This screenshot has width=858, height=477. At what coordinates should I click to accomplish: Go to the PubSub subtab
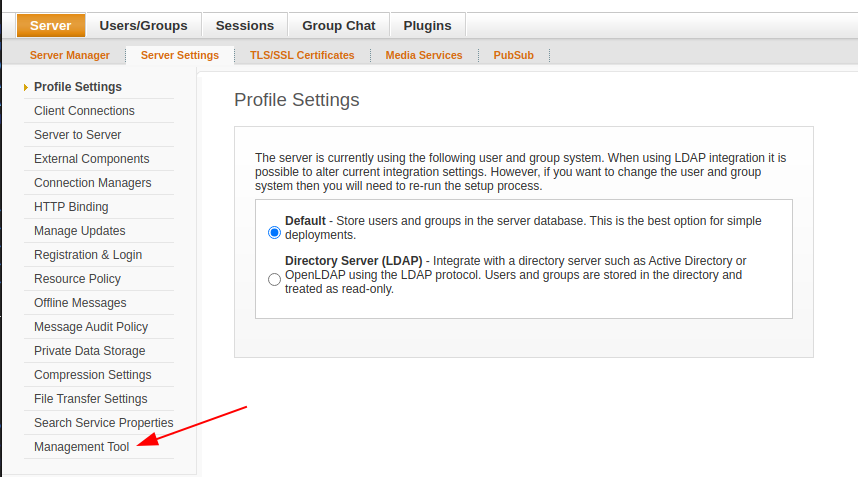pyautogui.click(x=513, y=55)
